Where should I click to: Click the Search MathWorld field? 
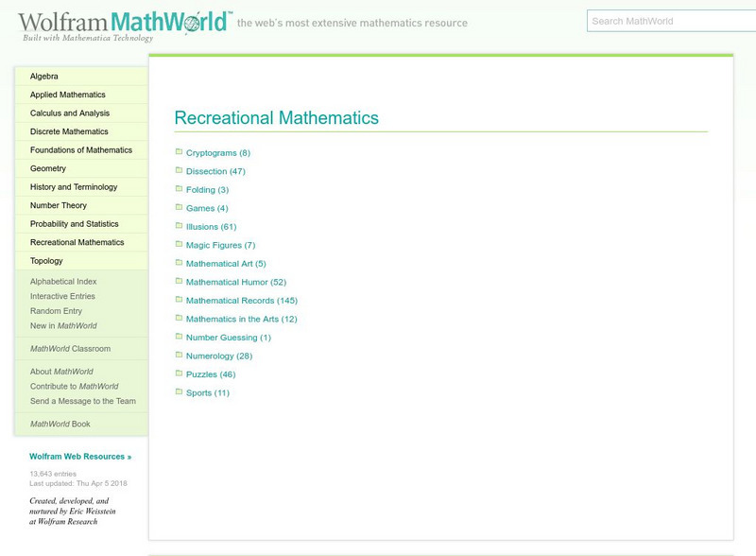pyautogui.click(x=671, y=21)
